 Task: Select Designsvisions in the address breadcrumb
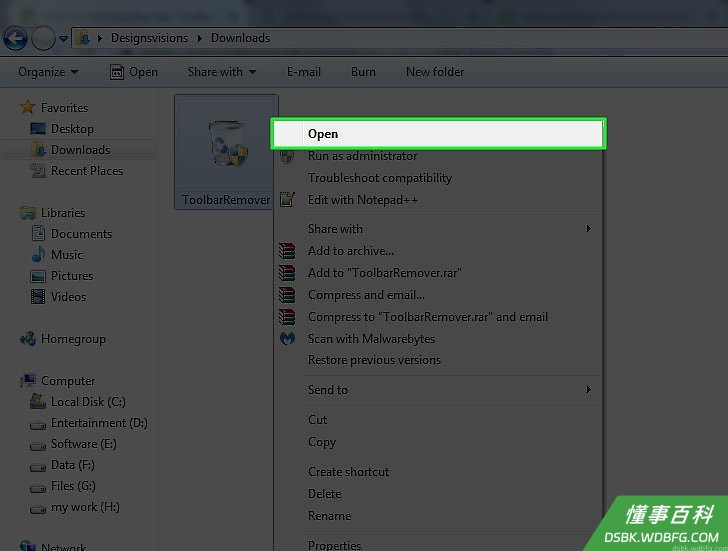coord(149,38)
